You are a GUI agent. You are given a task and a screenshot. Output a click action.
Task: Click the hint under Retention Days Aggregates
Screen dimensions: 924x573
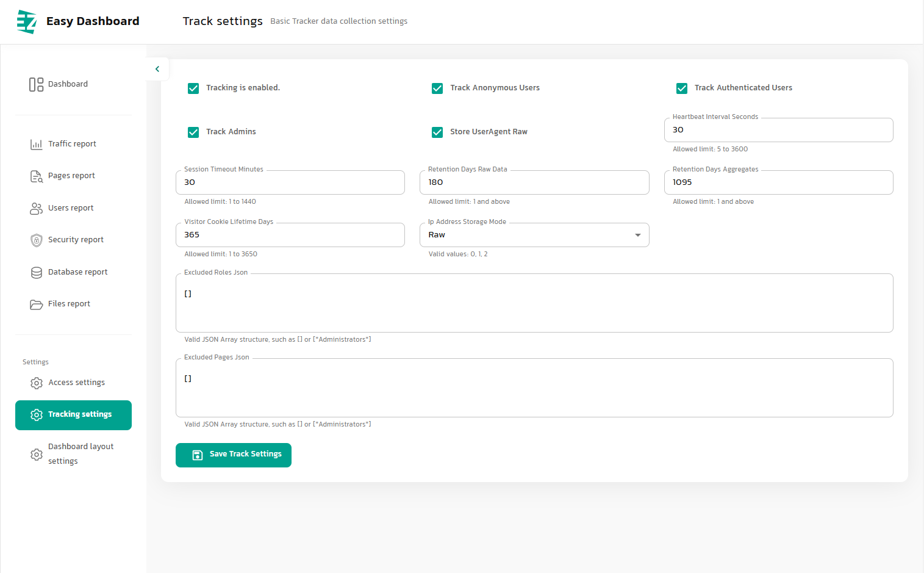coord(713,202)
